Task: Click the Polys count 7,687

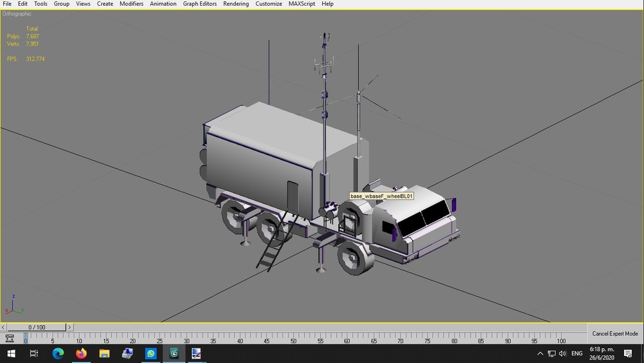Action: click(32, 36)
